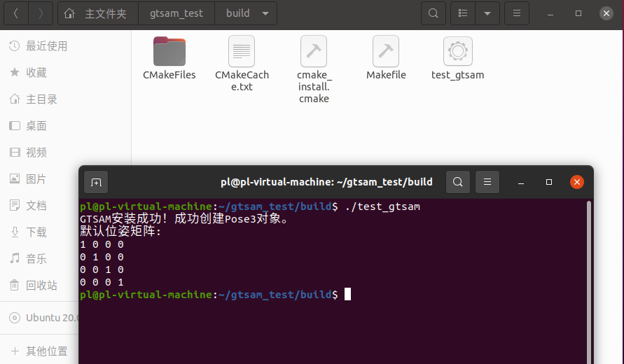
Task: Open the CMakeFiles folder
Action: (169, 52)
